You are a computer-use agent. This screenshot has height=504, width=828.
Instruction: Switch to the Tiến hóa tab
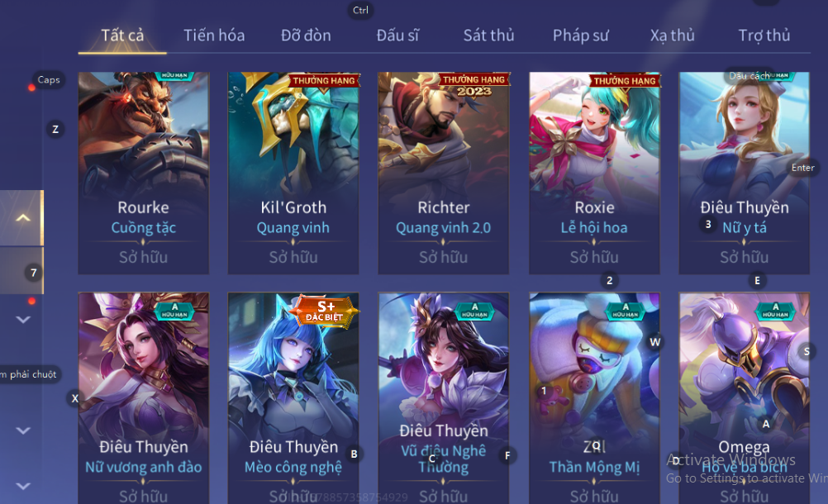(x=214, y=36)
